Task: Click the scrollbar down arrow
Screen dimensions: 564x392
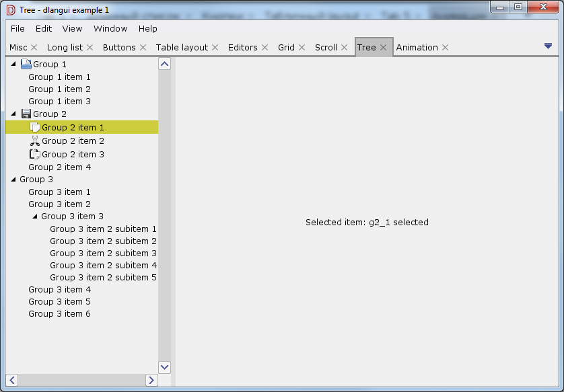Action: click(164, 367)
